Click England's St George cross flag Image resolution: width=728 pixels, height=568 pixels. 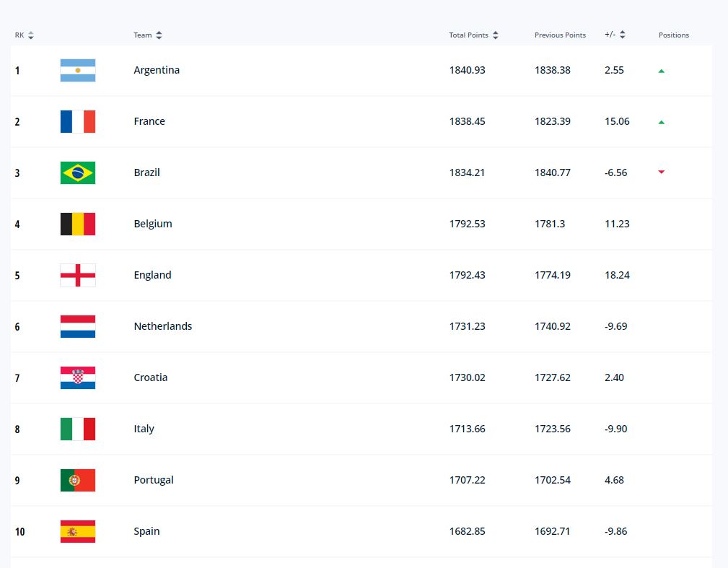[x=78, y=276]
